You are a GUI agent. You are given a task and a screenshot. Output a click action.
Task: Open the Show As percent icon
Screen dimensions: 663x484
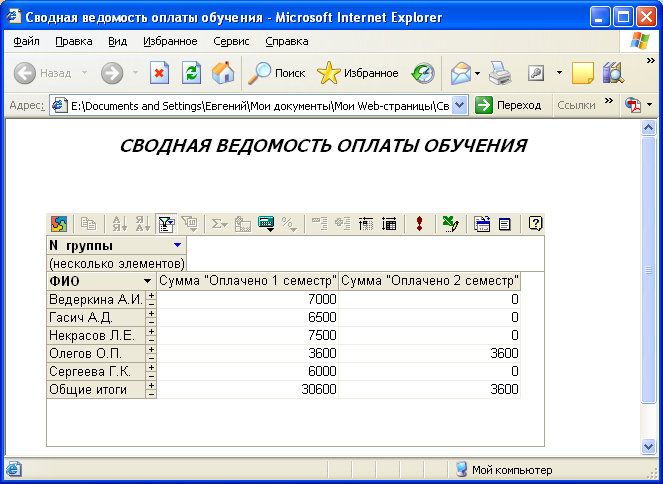click(x=290, y=224)
